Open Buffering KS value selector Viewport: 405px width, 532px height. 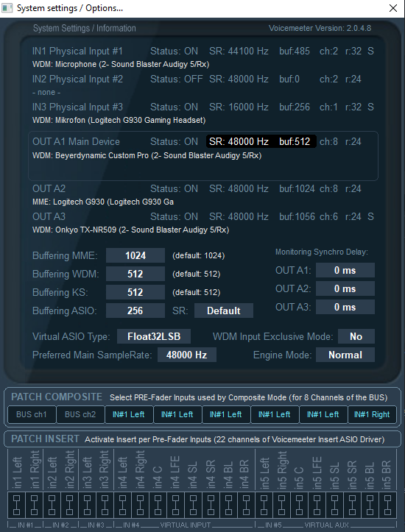click(x=135, y=292)
